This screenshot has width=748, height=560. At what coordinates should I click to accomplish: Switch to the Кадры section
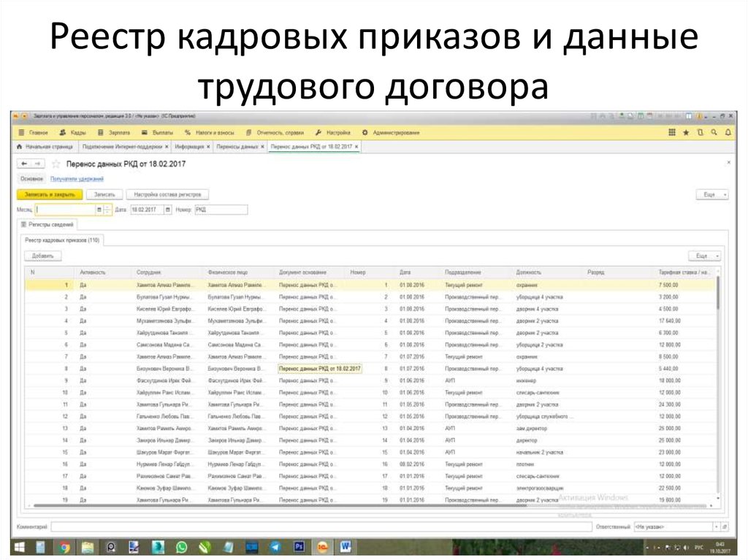point(75,133)
